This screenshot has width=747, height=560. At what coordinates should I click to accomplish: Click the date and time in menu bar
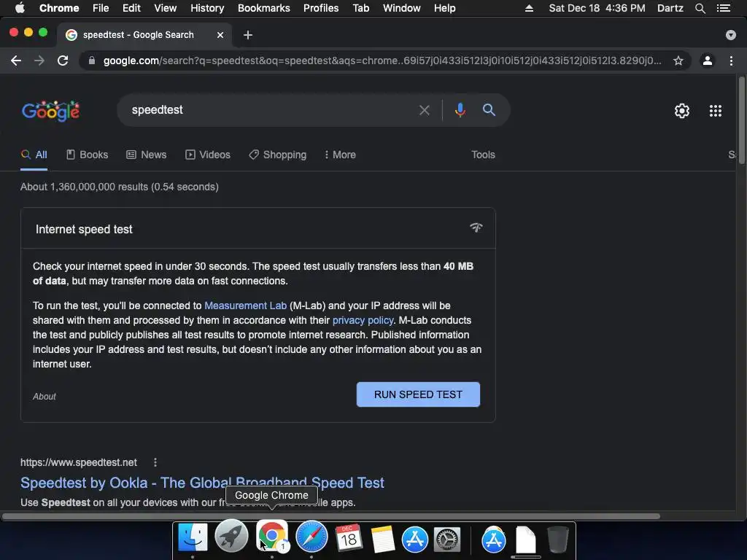597,8
